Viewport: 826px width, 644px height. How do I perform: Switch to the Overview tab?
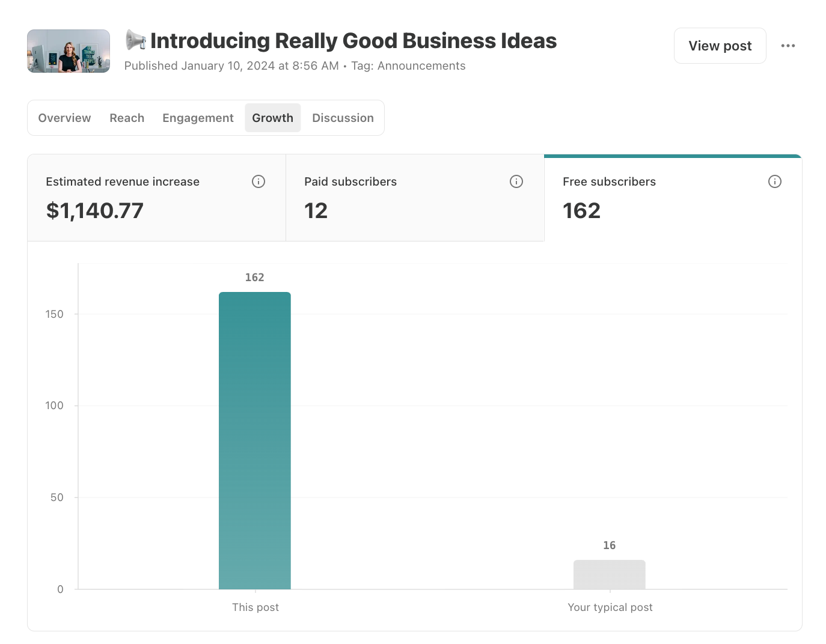64,118
